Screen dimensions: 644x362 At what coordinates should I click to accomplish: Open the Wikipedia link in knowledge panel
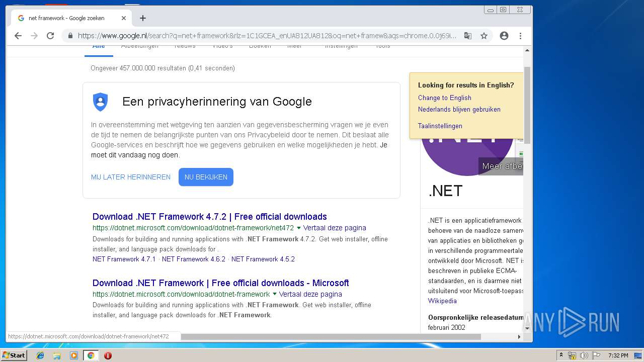pos(442,301)
